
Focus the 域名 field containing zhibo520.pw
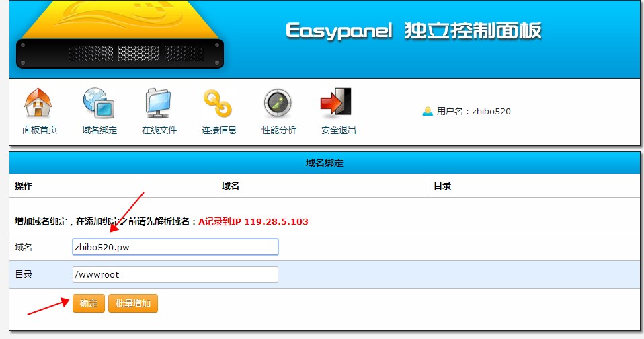pos(175,248)
